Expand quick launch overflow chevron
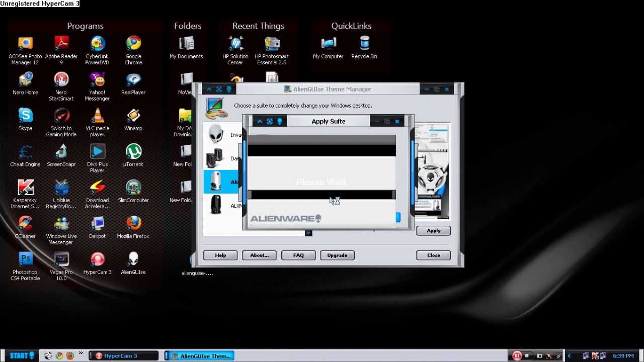644x362 pixels. pyautogui.click(x=80, y=354)
